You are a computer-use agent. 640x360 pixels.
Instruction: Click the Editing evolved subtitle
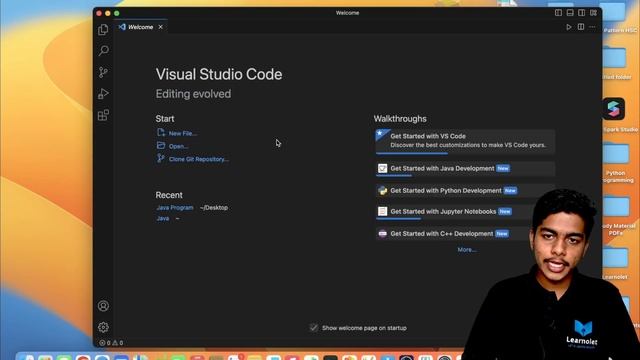(193, 94)
